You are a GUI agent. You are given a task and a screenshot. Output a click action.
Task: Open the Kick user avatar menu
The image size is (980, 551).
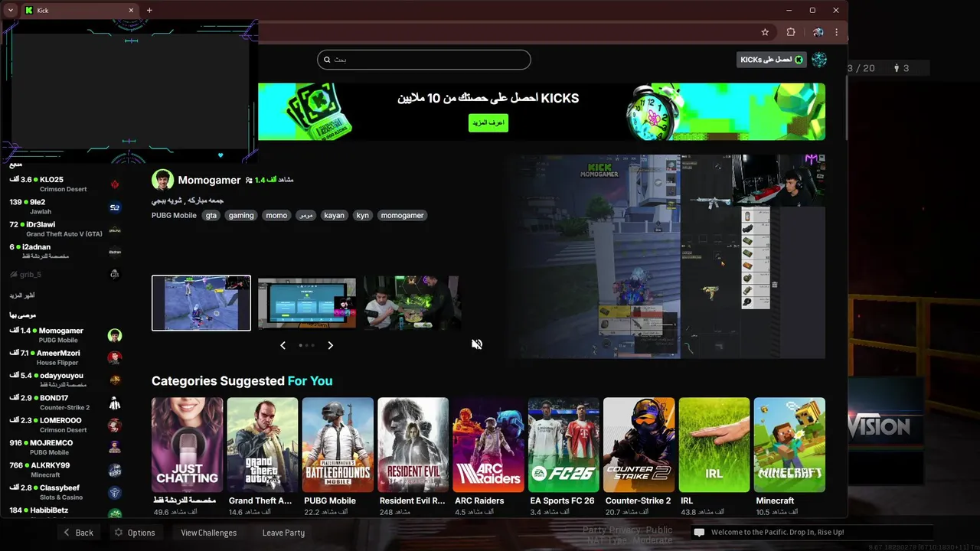point(819,60)
